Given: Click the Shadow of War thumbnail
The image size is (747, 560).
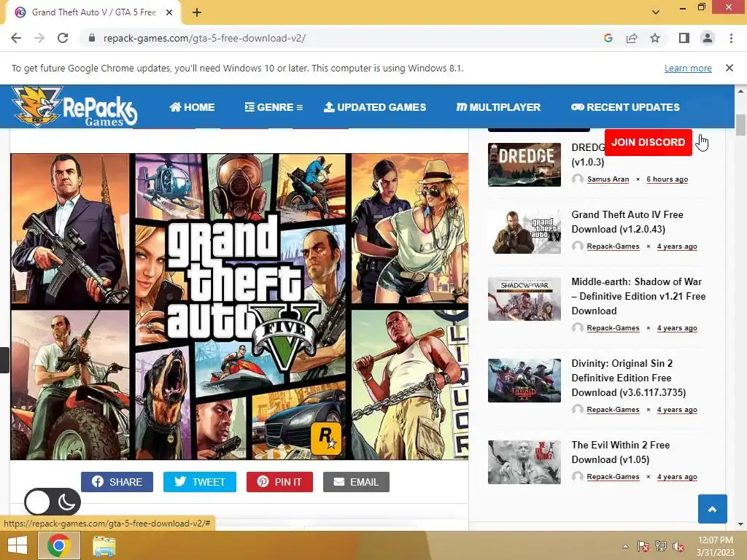Looking at the screenshot, I should coord(524,299).
